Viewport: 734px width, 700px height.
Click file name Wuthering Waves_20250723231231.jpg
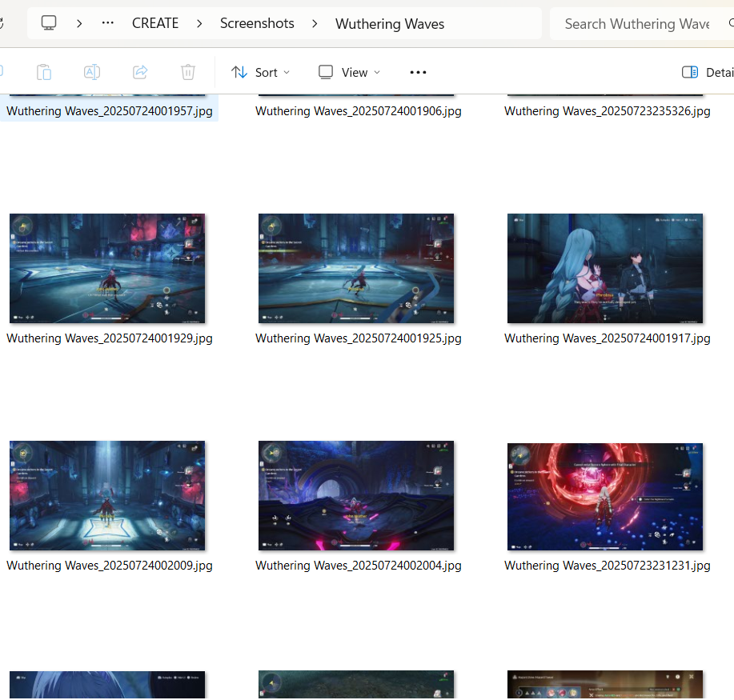coord(608,566)
